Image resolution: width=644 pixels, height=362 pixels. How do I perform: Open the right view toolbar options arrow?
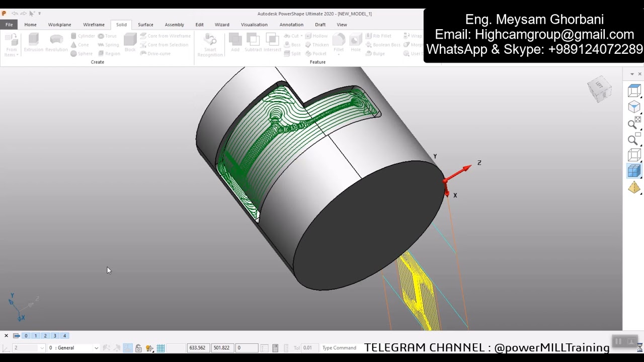(632, 74)
